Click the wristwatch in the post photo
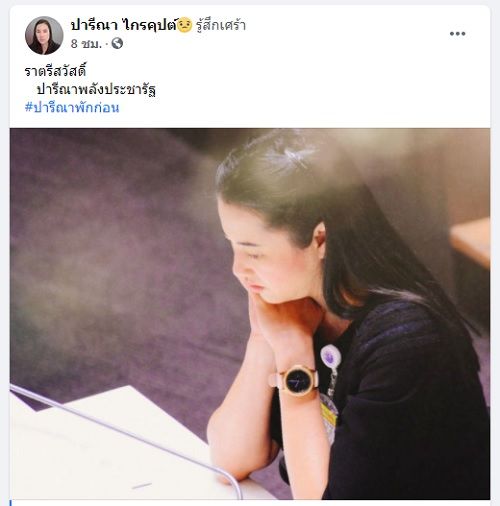Screen dimensions: 500x506 tap(296, 381)
